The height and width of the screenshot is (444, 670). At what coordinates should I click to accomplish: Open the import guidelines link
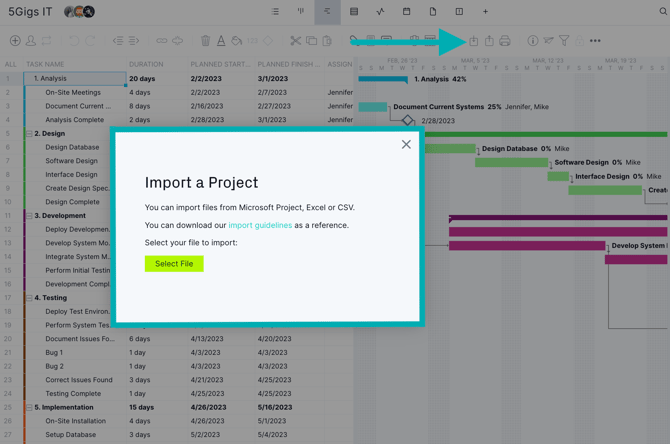tap(260, 225)
